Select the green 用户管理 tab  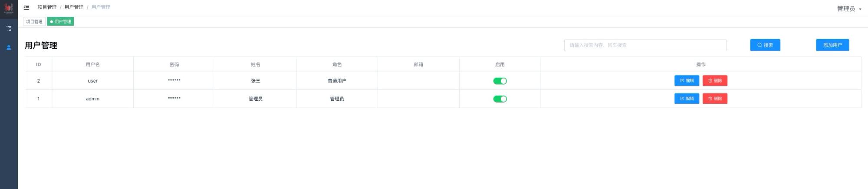click(61, 21)
